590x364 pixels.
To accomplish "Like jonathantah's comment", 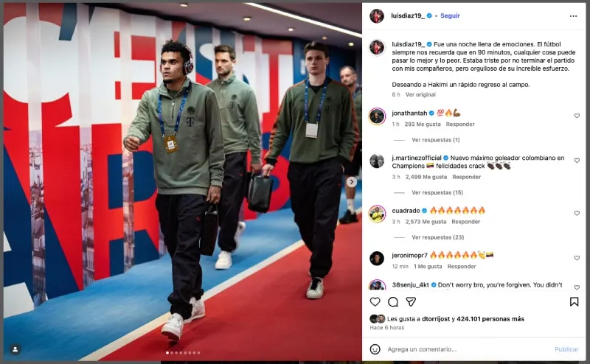I will click(x=577, y=116).
